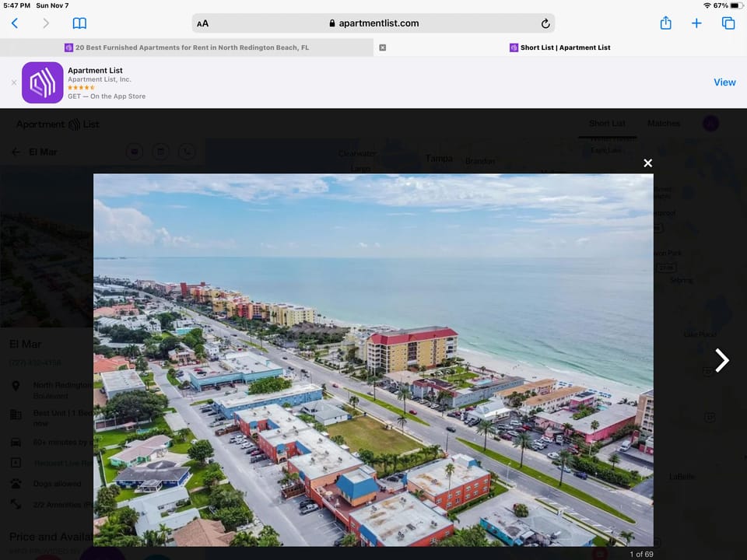Image resolution: width=747 pixels, height=560 pixels.
Task: Open the purple profile avatar
Action: [710, 124]
